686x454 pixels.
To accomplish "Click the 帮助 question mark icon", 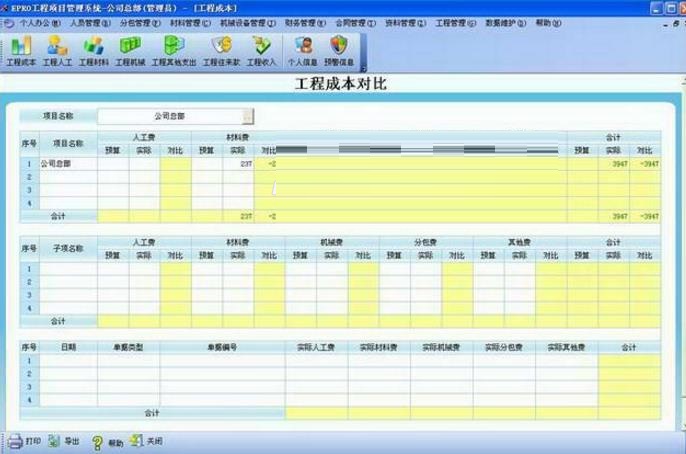I will (x=97, y=443).
